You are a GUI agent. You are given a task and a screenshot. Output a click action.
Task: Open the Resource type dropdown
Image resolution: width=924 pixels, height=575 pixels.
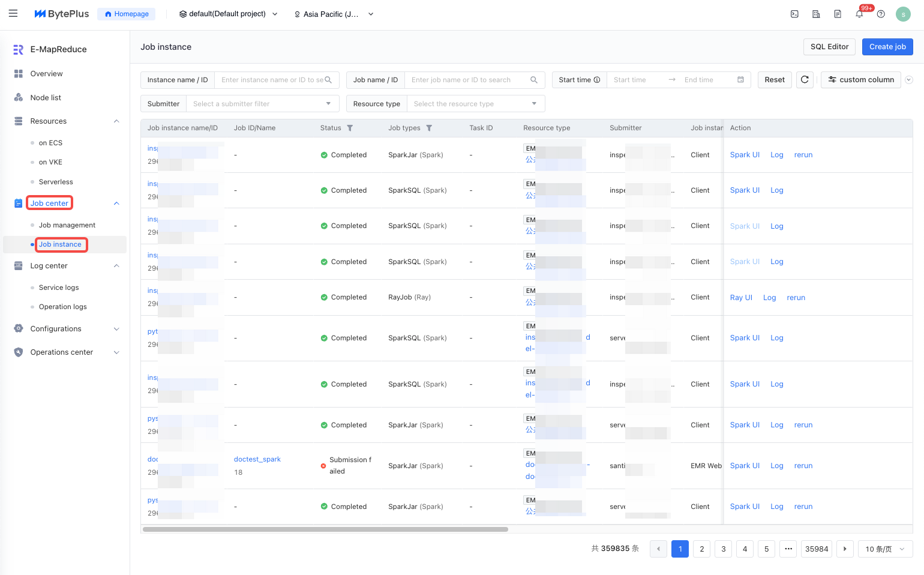click(x=475, y=104)
